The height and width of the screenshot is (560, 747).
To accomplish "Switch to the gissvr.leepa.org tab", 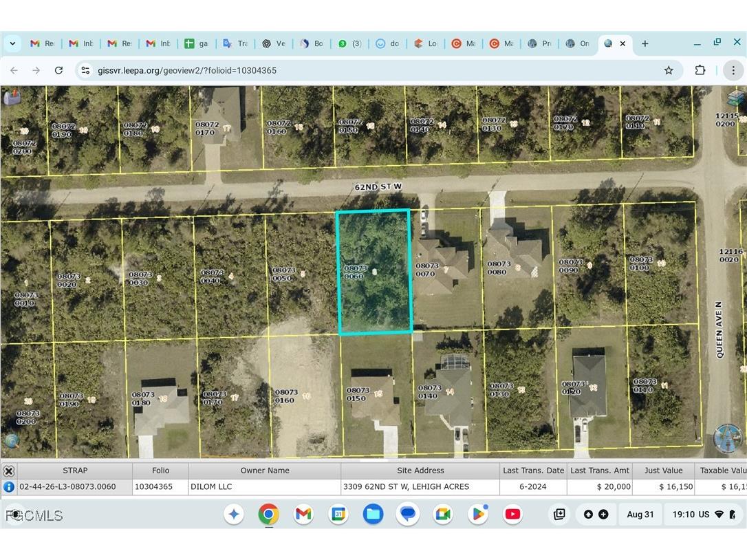I will pyautogui.click(x=609, y=43).
